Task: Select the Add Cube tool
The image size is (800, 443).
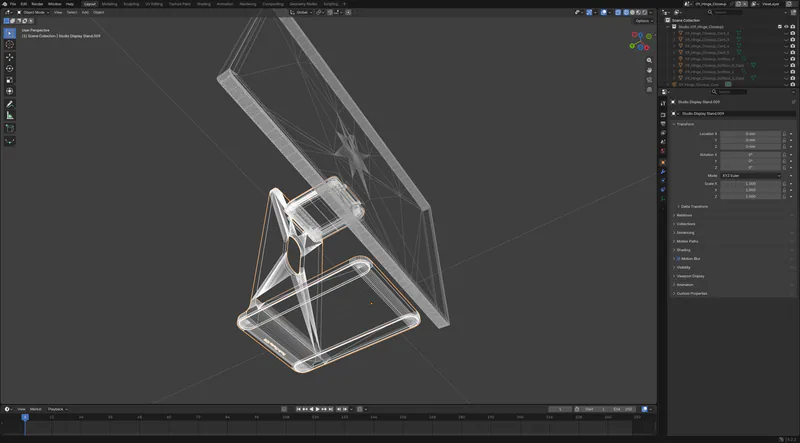Action: [9, 128]
